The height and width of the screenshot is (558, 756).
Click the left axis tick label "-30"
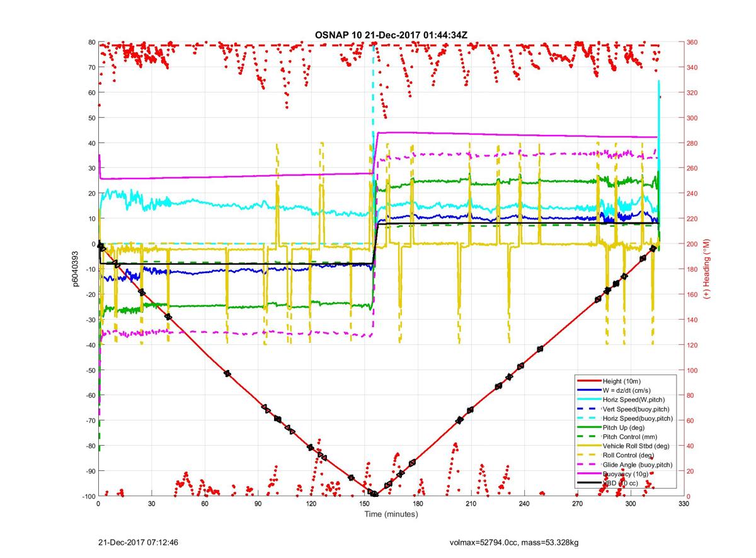coord(89,320)
